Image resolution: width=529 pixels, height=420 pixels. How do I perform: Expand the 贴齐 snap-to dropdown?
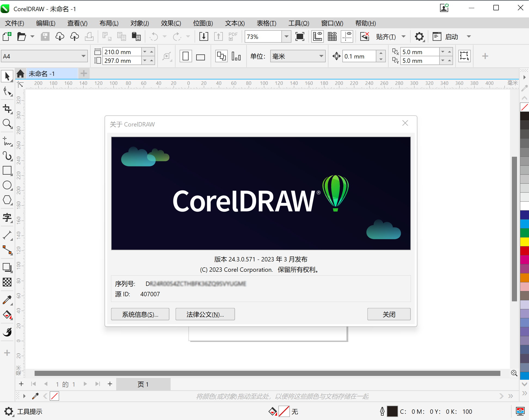click(x=404, y=36)
